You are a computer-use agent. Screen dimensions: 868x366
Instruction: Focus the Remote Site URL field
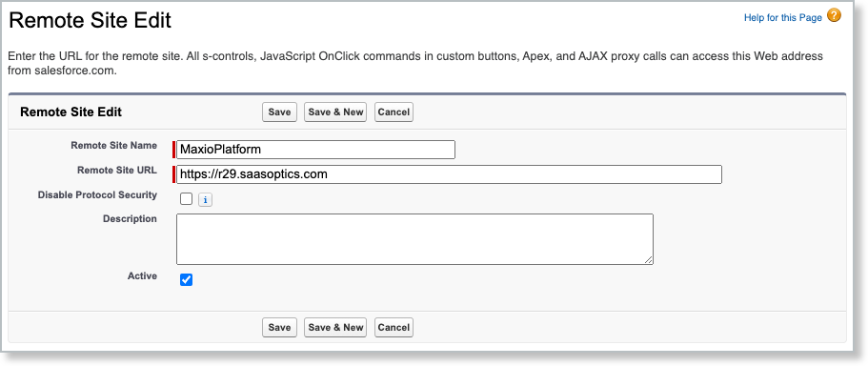(x=449, y=174)
